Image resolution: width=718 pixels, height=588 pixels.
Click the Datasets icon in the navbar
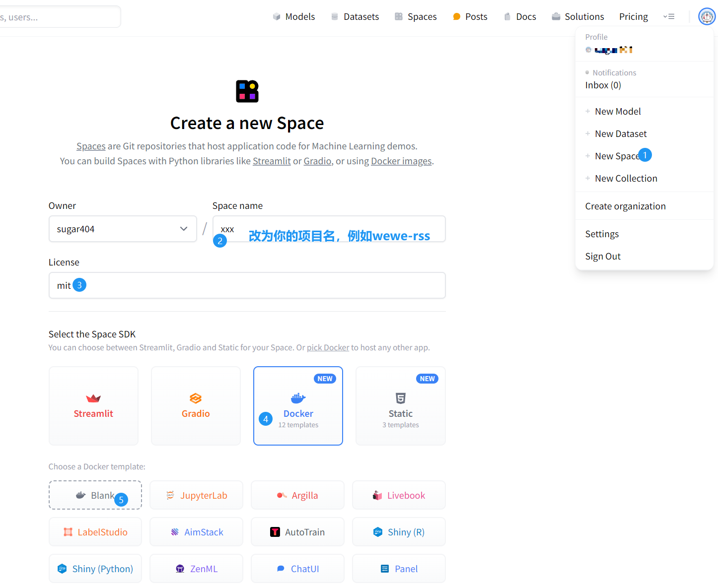pyautogui.click(x=335, y=17)
